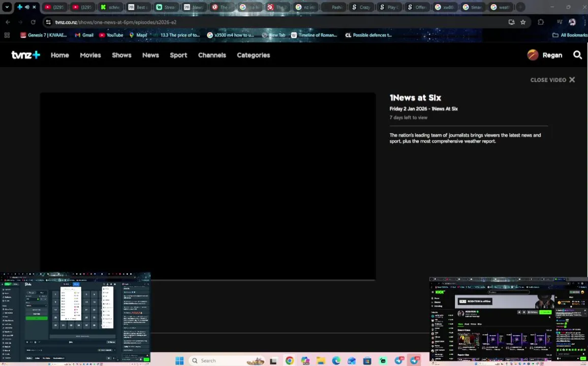
Task: Close the active TVNZ+ browser tab
Action: (x=34, y=7)
